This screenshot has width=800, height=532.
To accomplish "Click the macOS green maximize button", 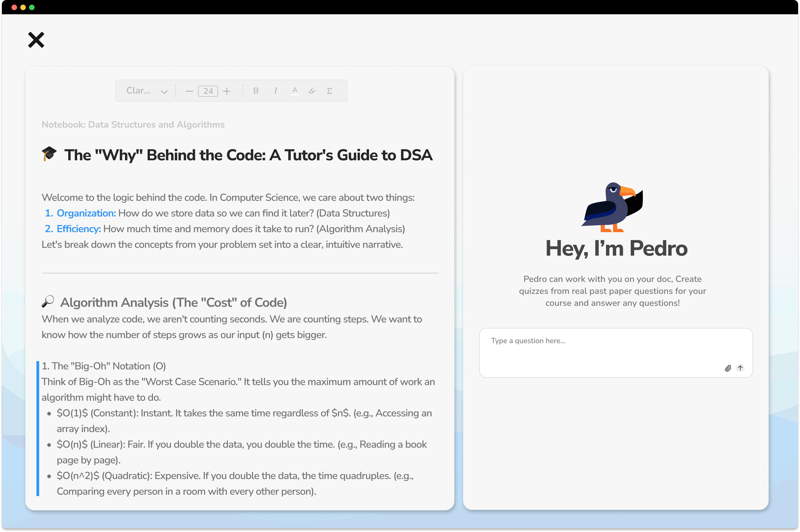I will (32, 7).
